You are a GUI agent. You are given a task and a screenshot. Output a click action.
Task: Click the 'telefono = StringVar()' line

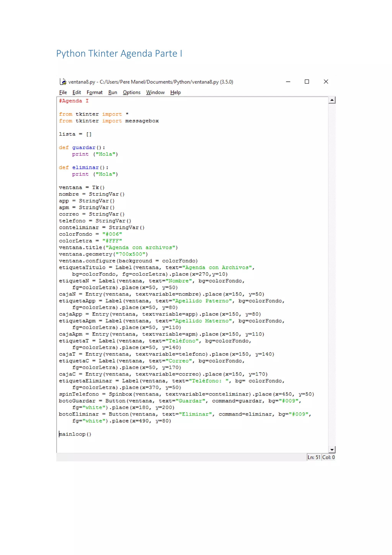[95, 221]
